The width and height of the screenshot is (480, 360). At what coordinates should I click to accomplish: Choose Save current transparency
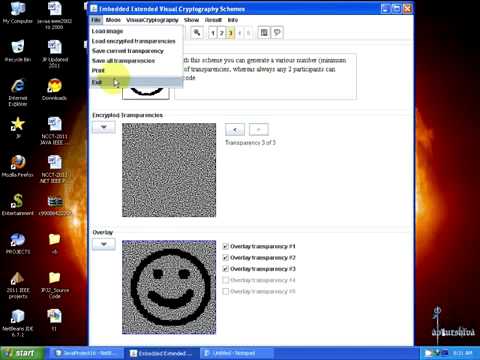click(x=137, y=51)
